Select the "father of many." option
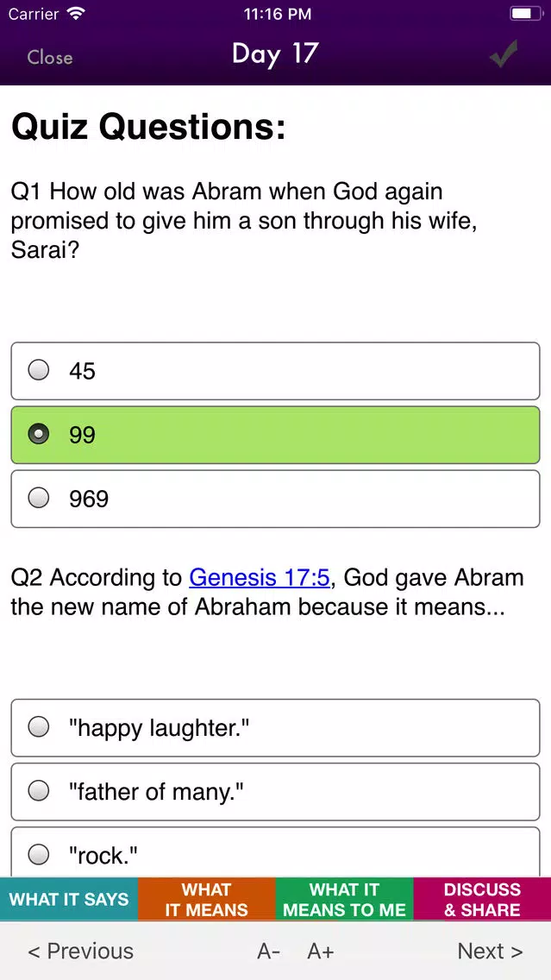 [x=276, y=791]
